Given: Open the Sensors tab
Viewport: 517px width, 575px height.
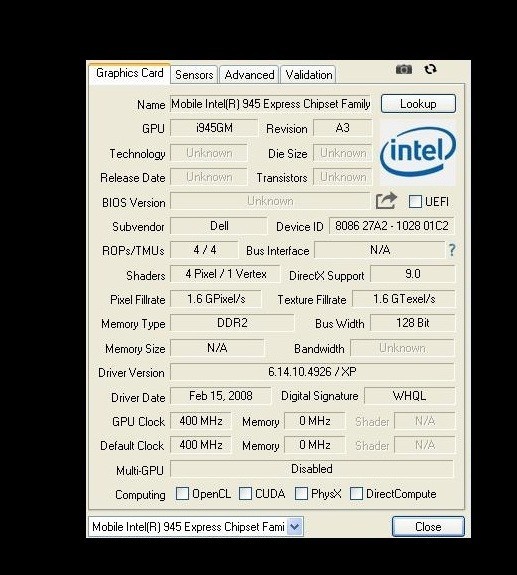Looking at the screenshot, I should coord(194,75).
